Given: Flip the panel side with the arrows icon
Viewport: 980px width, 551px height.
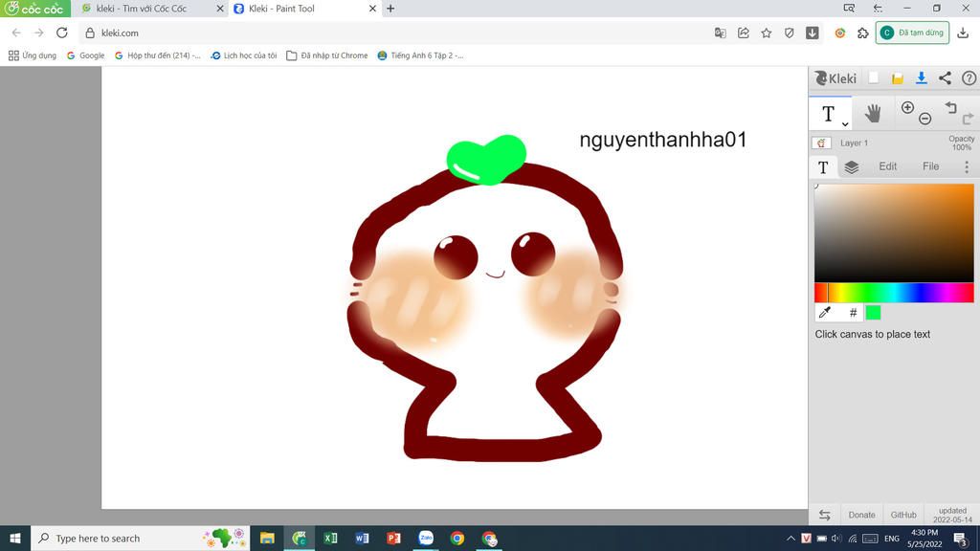Looking at the screenshot, I should pyautogui.click(x=824, y=515).
